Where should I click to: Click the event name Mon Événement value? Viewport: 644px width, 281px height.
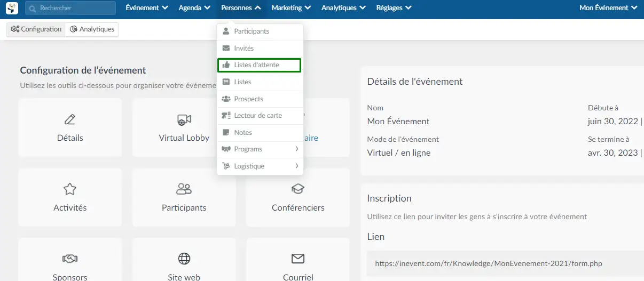(x=398, y=122)
